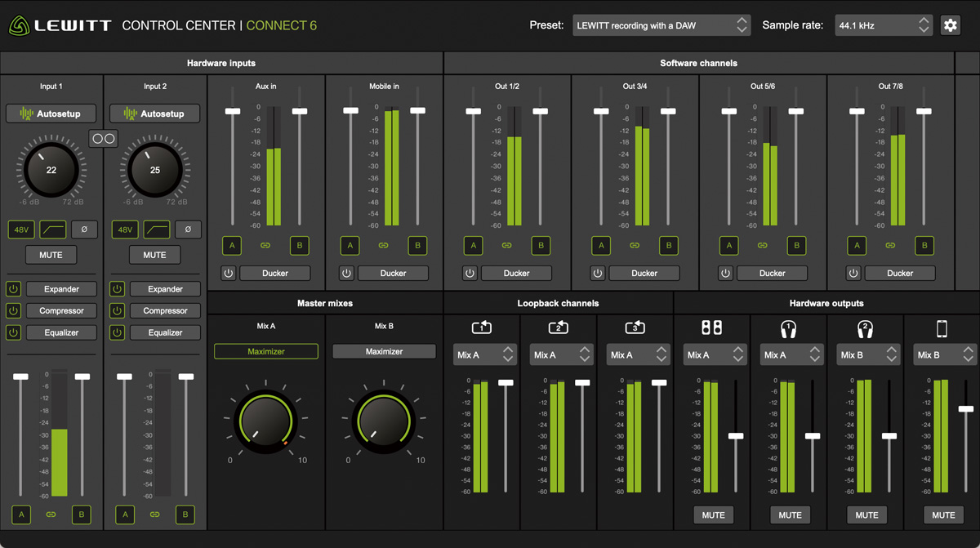This screenshot has height=548, width=980.
Task: Open the Input 2 Compressor settings
Action: (x=165, y=310)
